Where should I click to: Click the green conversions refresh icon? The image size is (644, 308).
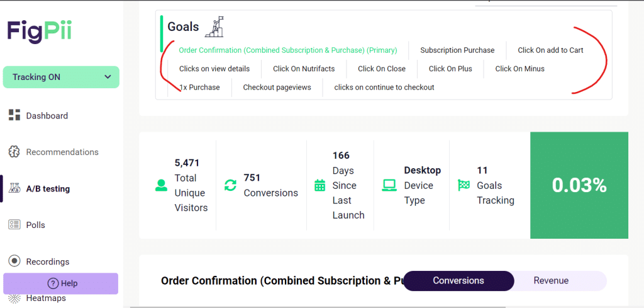point(230,185)
